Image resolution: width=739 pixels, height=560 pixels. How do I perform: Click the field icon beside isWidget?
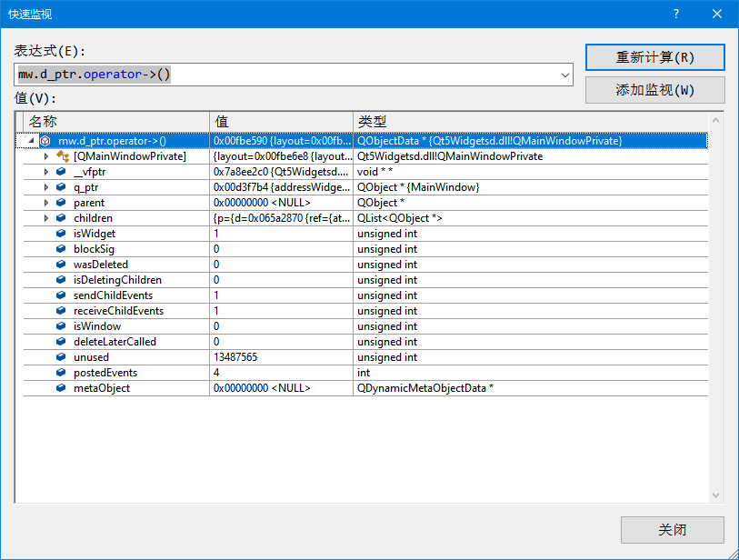click(x=61, y=234)
